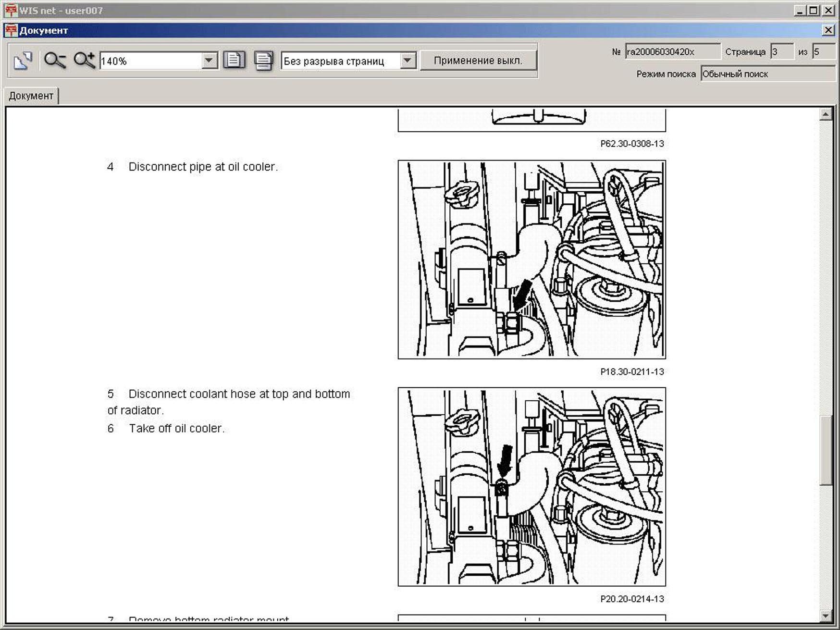Click the scrollbar up arrow
Image resolution: width=840 pixels, height=630 pixels.
(826, 114)
